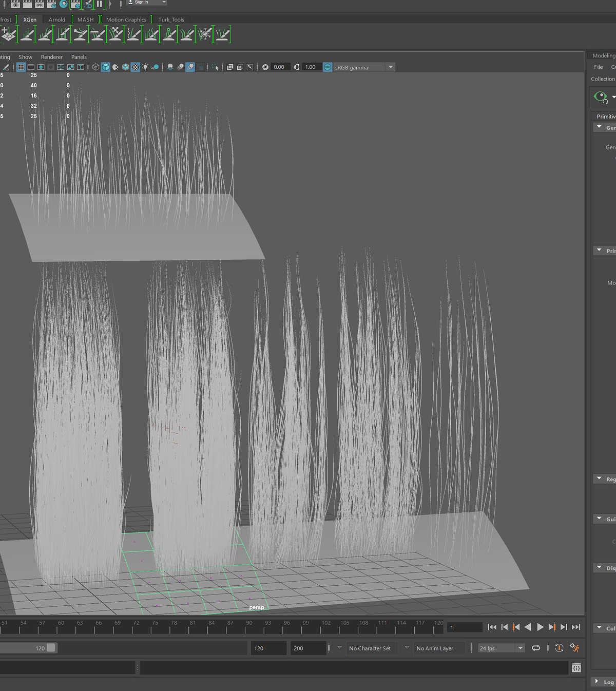Viewport: 616px width, 691px height.
Task: Pause viewport rendering with the pause icon
Action: (x=99, y=4)
